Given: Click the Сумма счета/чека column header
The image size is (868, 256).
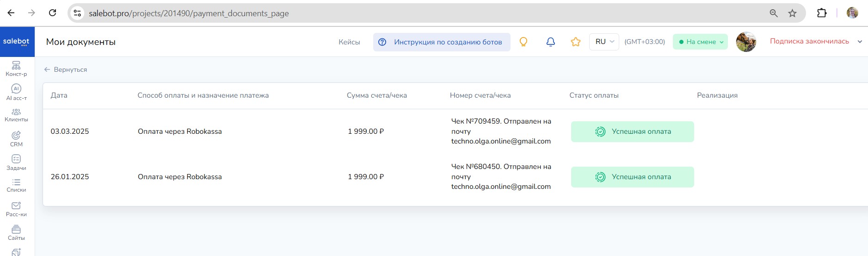Looking at the screenshot, I should pos(377,95).
